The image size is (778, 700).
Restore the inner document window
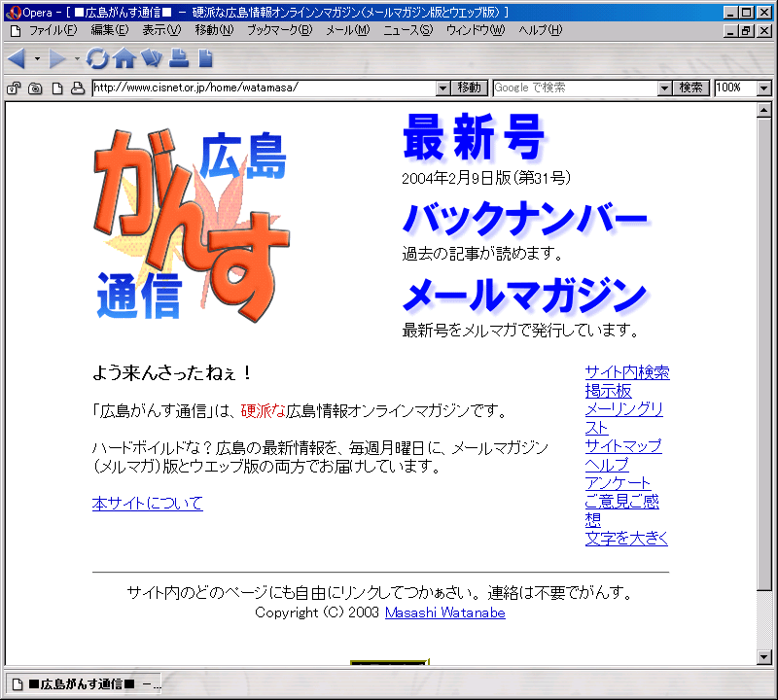click(x=746, y=31)
